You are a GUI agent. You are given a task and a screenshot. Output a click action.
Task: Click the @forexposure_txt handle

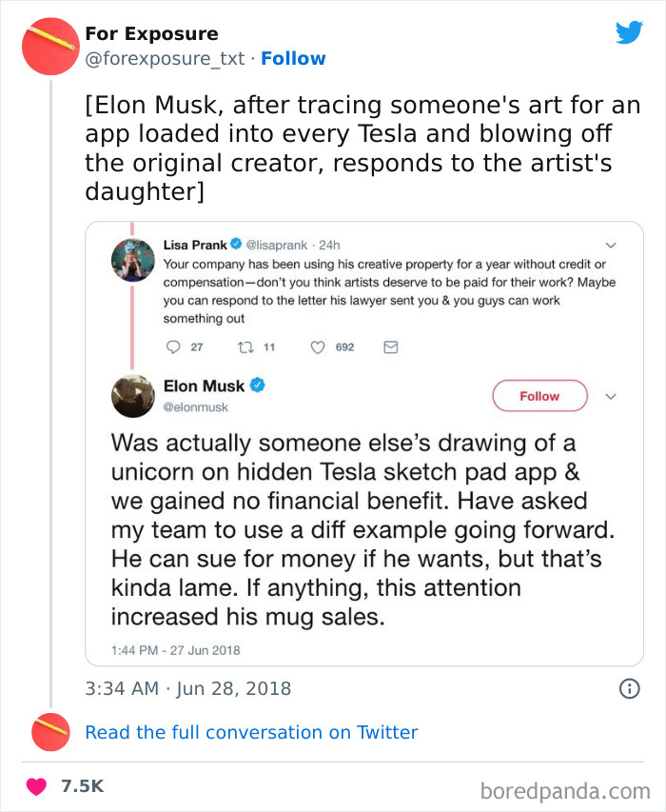pos(166,58)
